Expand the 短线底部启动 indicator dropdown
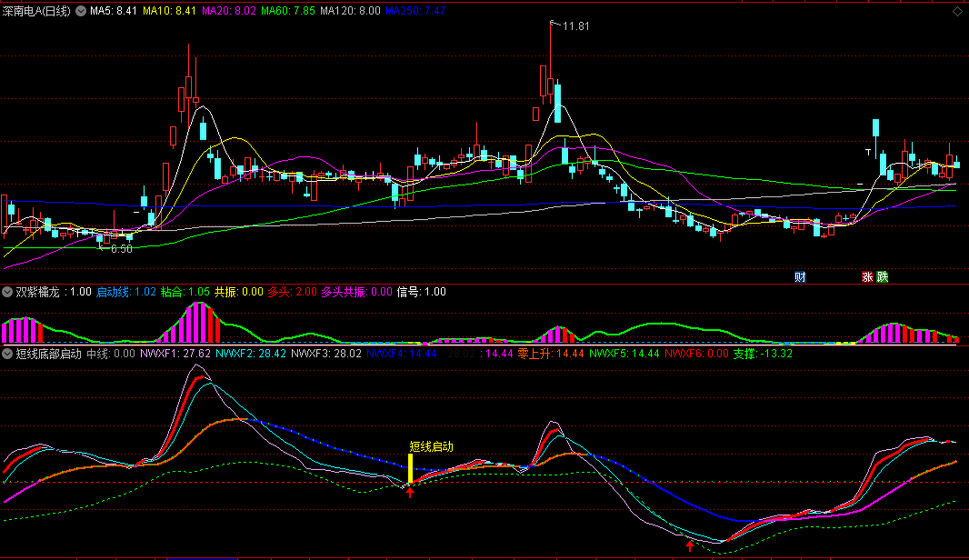Screen dimensions: 969x560 pyautogui.click(x=7, y=353)
